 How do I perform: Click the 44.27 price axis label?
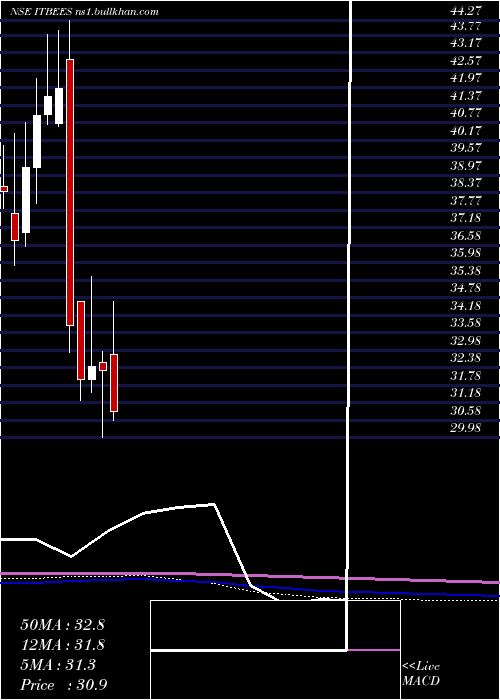click(466, 9)
